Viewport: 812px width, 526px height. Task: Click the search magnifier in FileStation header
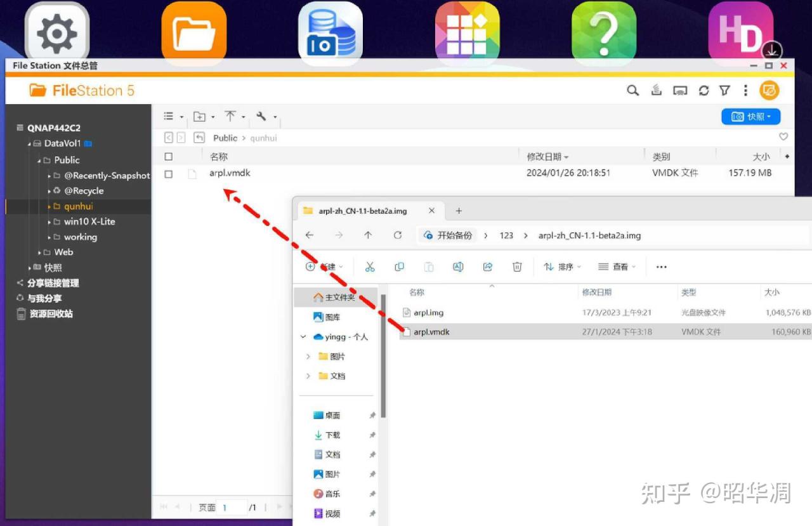(x=632, y=91)
